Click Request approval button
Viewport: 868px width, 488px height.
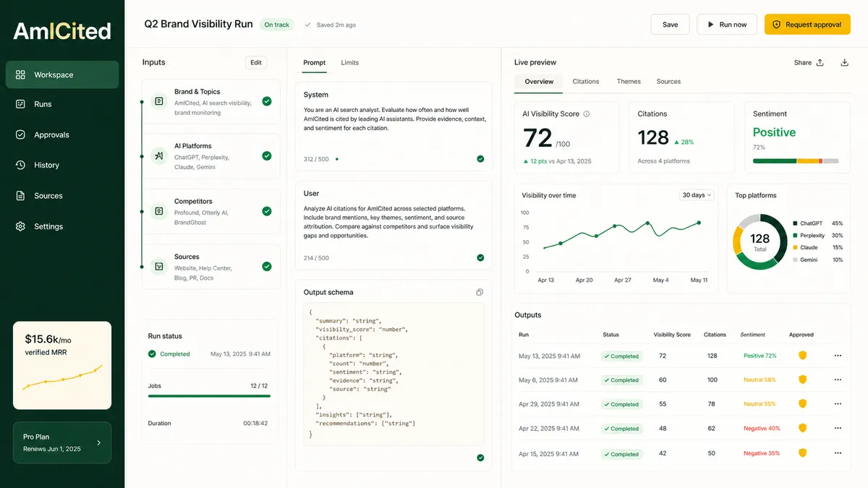pyautogui.click(x=807, y=25)
